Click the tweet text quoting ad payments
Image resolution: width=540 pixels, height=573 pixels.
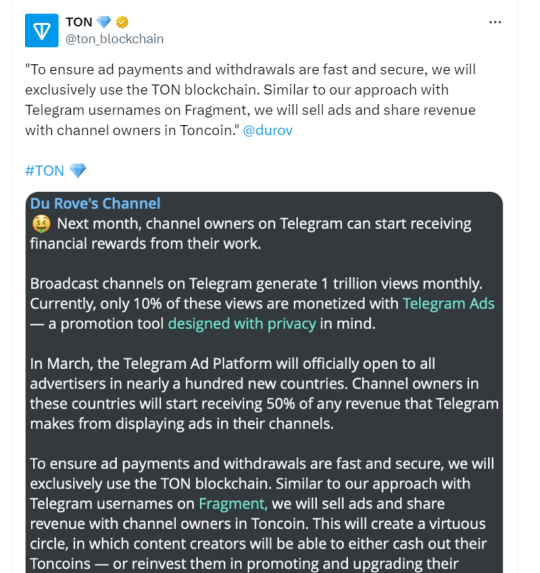tap(250, 100)
